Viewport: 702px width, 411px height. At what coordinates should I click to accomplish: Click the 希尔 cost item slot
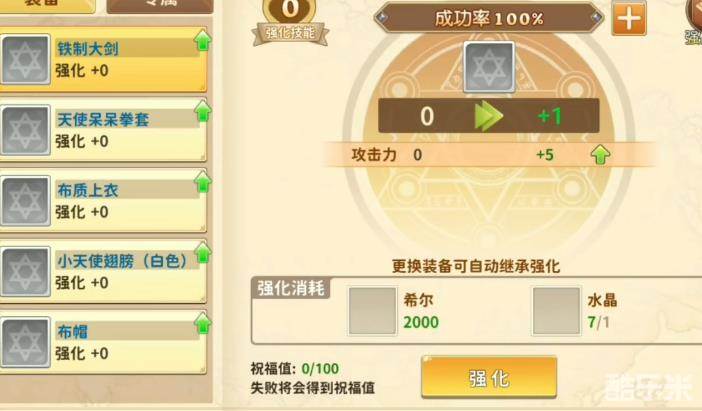[372, 311]
